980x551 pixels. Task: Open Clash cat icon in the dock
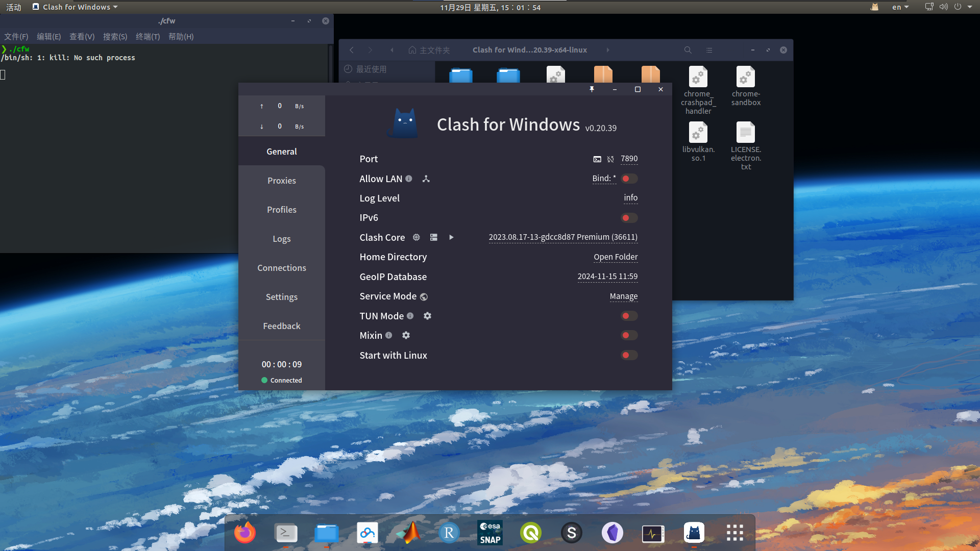click(x=694, y=533)
